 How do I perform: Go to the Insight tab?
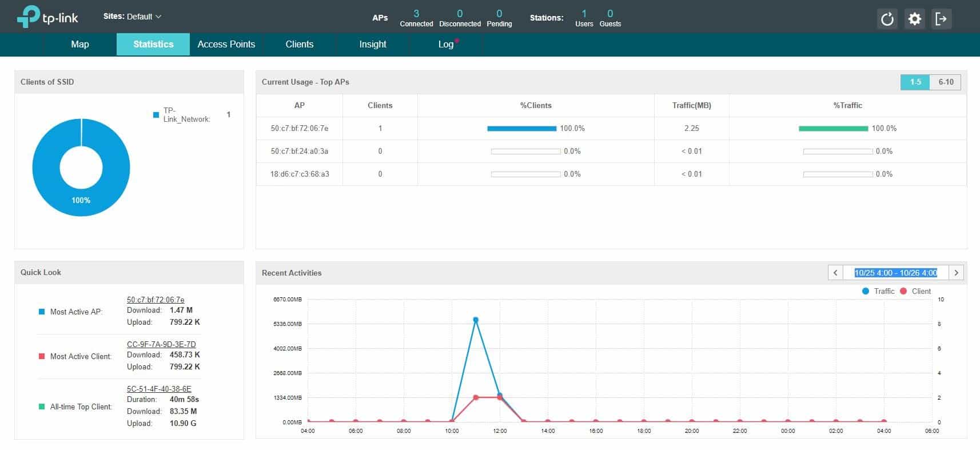click(373, 44)
